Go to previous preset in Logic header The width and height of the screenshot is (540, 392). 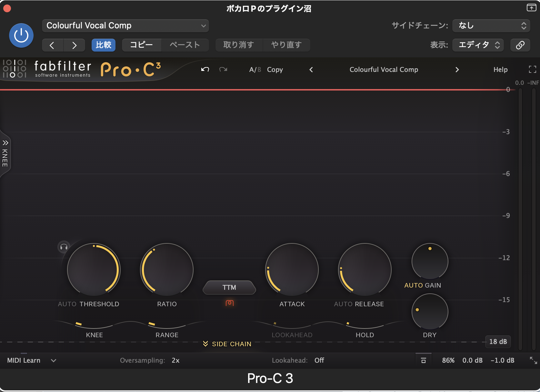[x=53, y=45]
